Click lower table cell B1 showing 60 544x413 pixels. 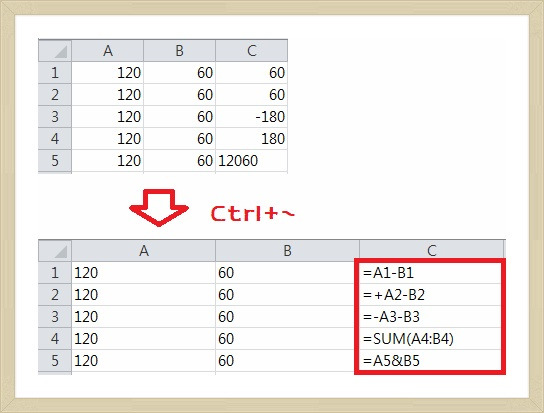tap(287, 272)
